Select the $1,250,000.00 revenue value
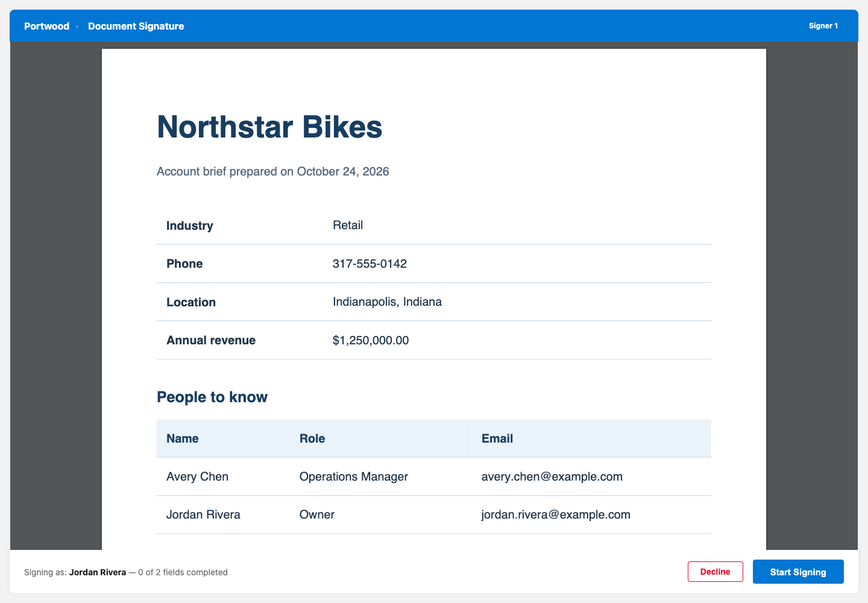 371,340
